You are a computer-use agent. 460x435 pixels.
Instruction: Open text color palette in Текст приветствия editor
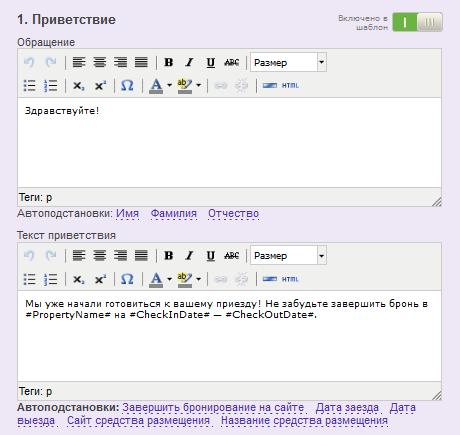(x=169, y=279)
